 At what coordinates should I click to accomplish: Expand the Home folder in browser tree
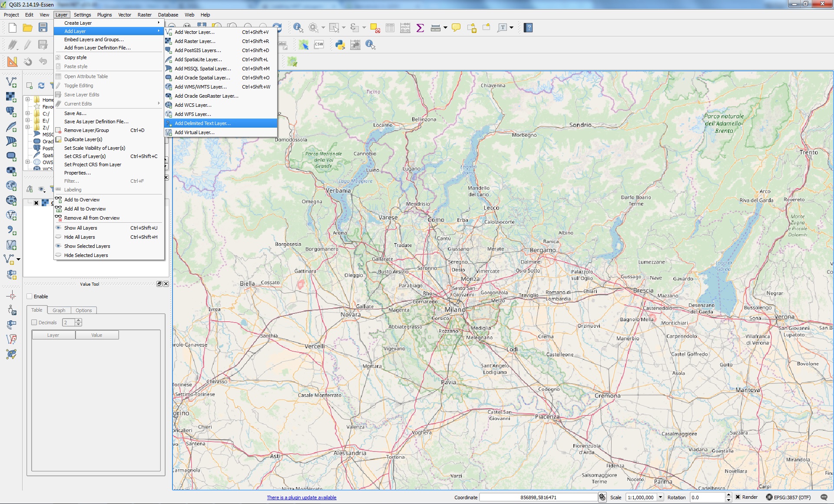pyautogui.click(x=28, y=99)
